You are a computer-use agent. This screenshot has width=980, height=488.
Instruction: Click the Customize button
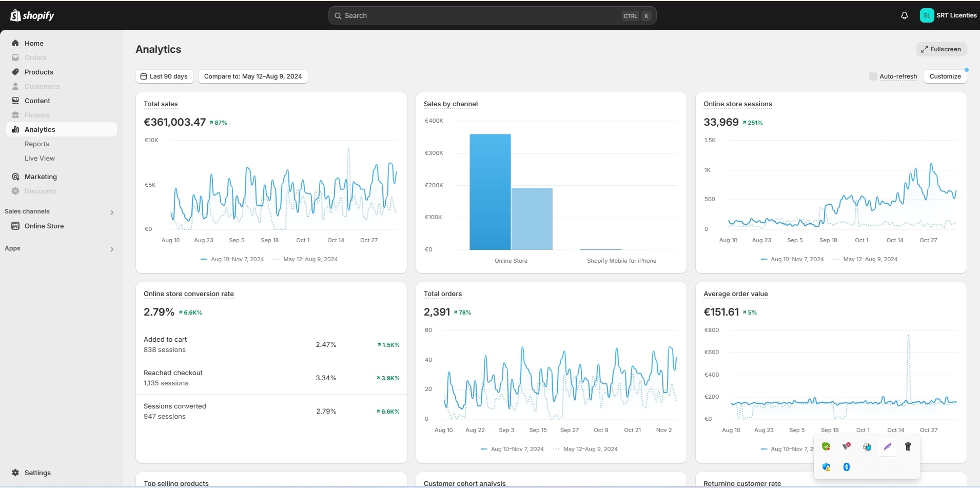pos(945,76)
